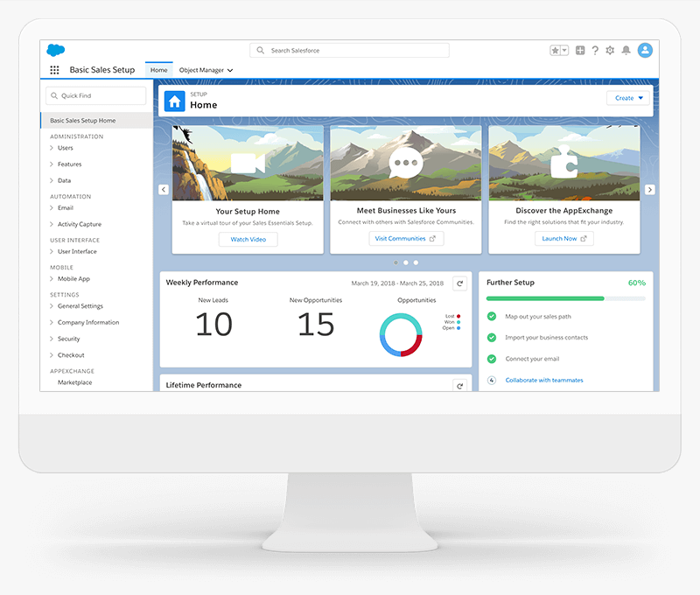Click the New Leads value 10
This screenshot has height=595, width=700.
(213, 325)
